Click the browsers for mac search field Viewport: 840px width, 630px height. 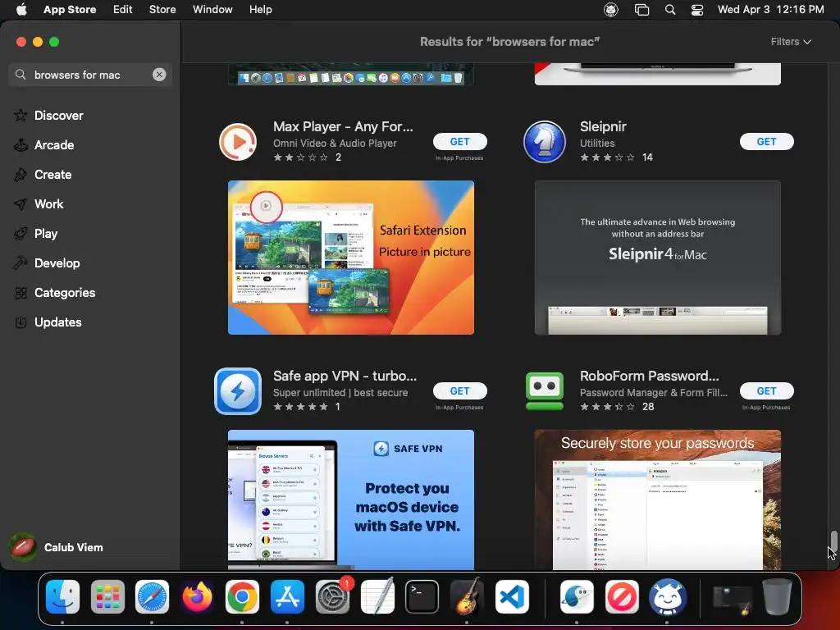click(90, 75)
